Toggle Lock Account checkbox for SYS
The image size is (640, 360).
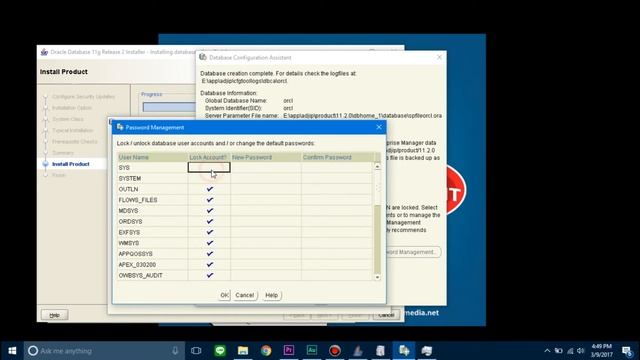[x=209, y=167]
